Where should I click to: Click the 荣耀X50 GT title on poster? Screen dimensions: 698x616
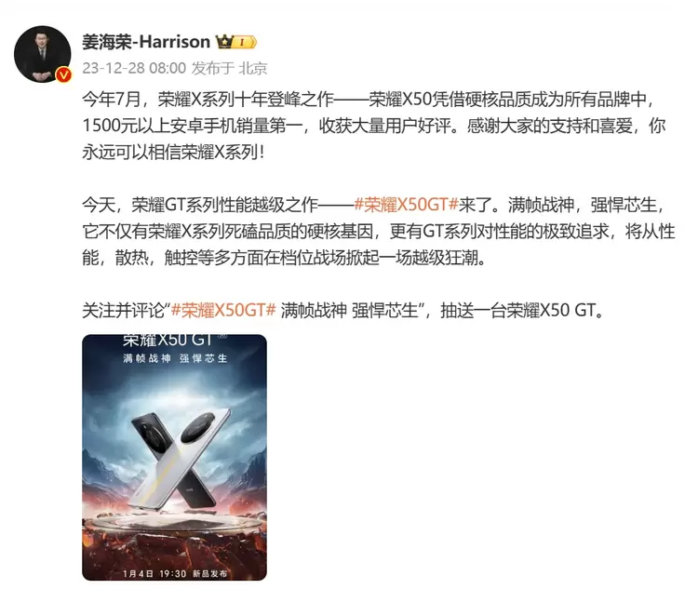(168, 340)
